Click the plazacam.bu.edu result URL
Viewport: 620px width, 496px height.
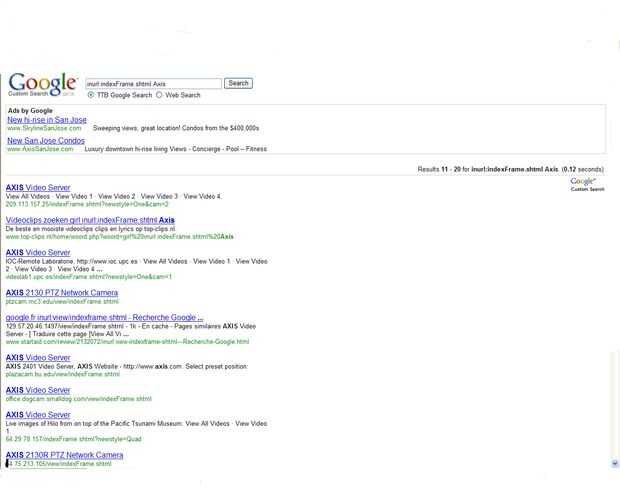tap(62, 374)
